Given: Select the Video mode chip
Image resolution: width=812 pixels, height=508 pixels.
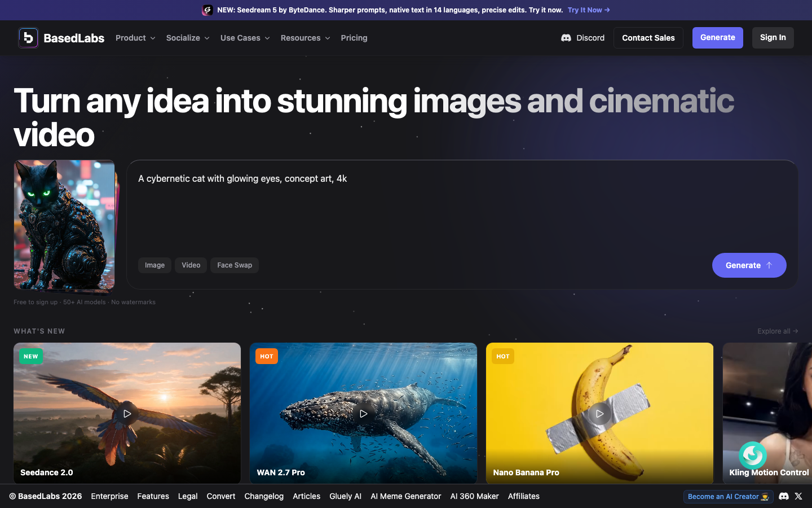Looking at the screenshot, I should click(x=191, y=265).
